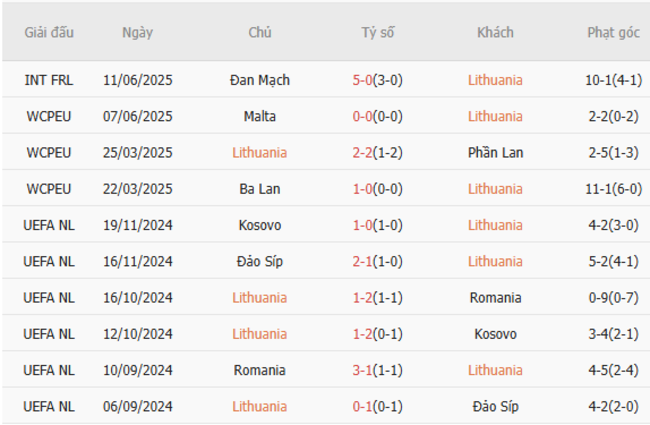Open the Đan Mạch team link

click(x=260, y=80)
